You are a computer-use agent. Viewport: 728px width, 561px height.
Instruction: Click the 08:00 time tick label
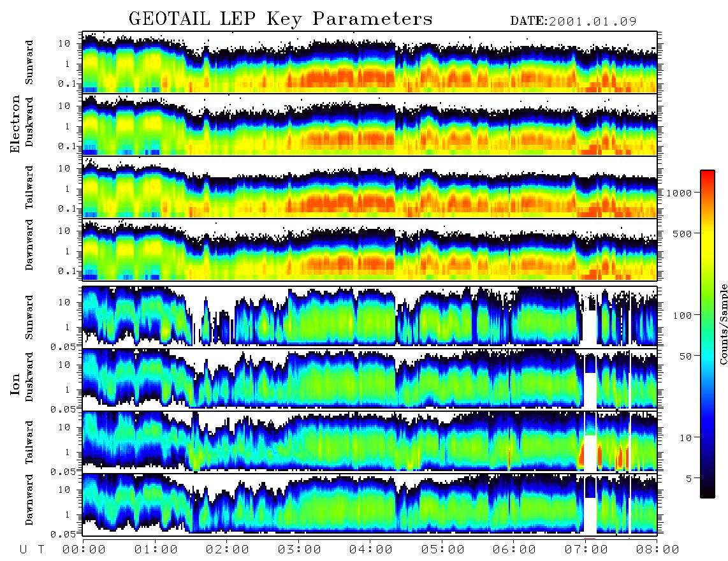pos(658,550)
